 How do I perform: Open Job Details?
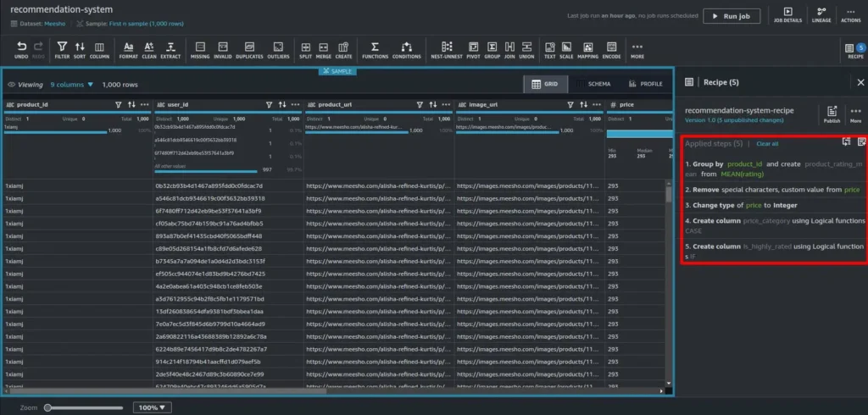coord(787,15)
